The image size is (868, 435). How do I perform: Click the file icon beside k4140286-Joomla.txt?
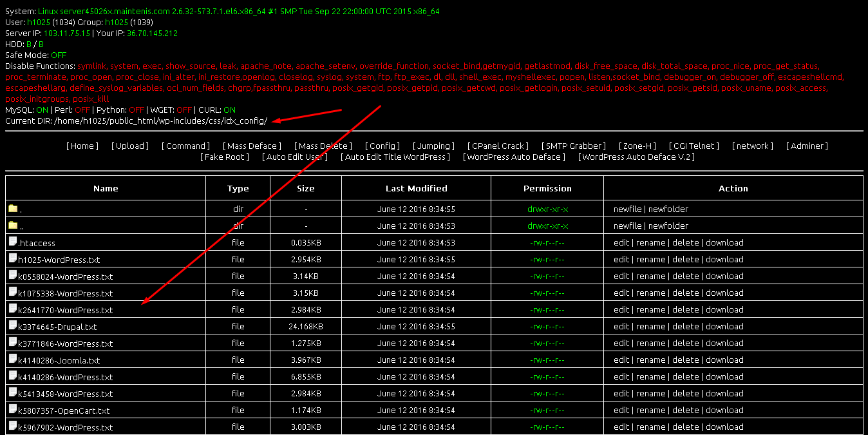point(13,360)
